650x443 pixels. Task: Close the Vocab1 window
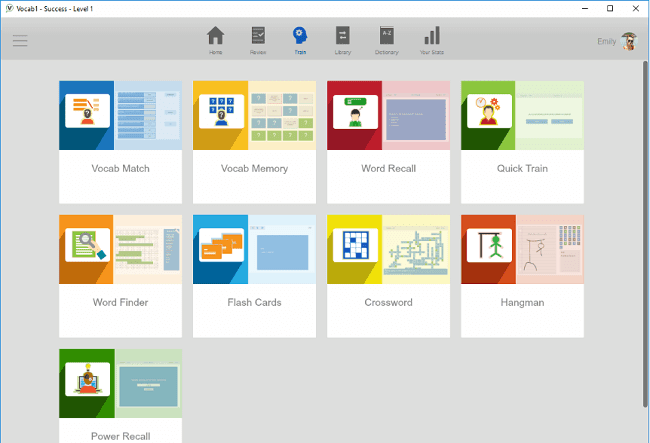(x=635, y=8)
